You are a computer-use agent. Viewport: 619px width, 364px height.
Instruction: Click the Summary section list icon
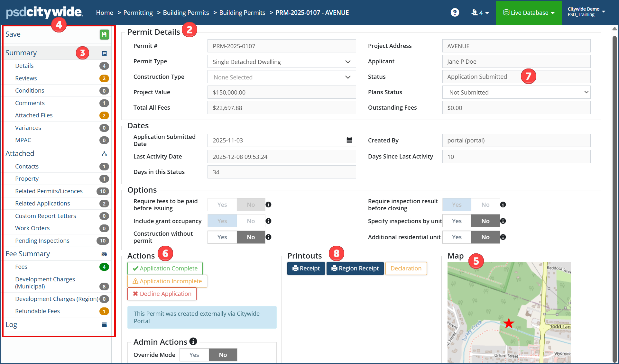[x=104, y=53]
